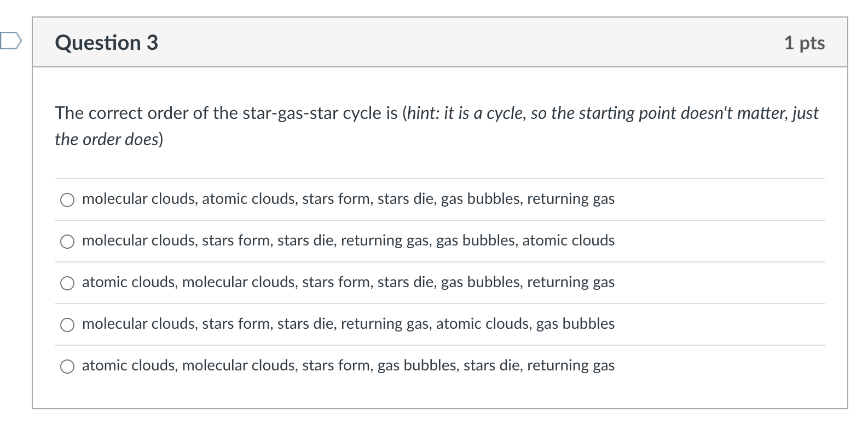The height and width of the screenshot is (423, 868).
Task: Click the radio circle of the top answer
Action: tap(67, 199)
